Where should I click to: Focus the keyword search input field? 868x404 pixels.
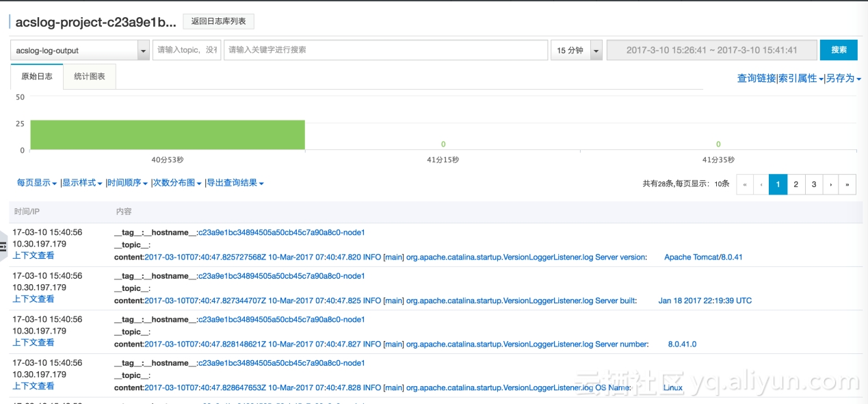click(x=385, y=50)
